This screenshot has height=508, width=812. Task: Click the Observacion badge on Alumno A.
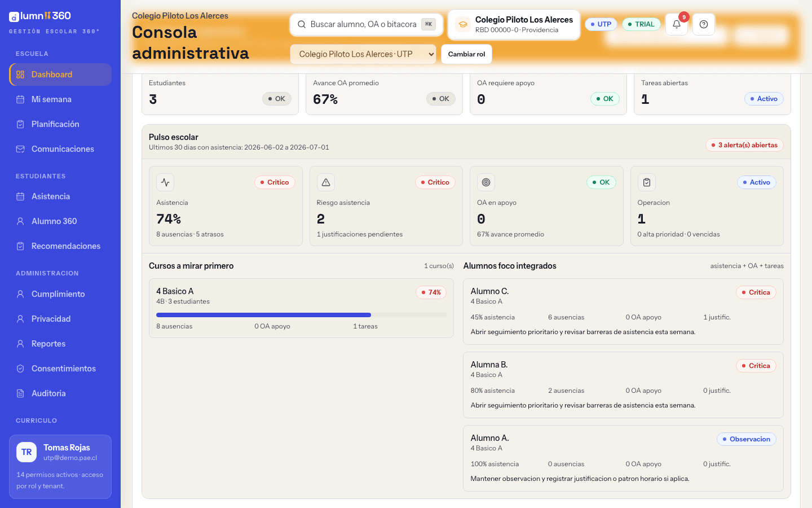[x=747, y=439]
